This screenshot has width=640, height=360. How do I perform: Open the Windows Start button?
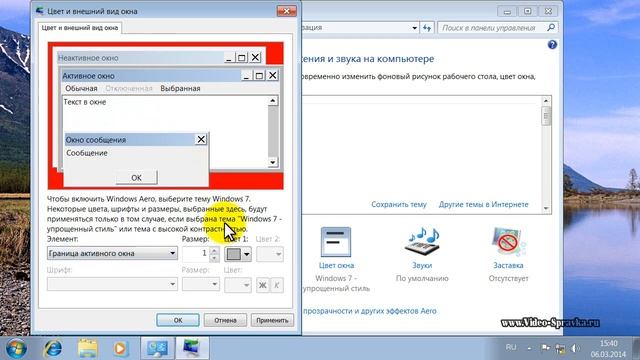pos(16,348)
